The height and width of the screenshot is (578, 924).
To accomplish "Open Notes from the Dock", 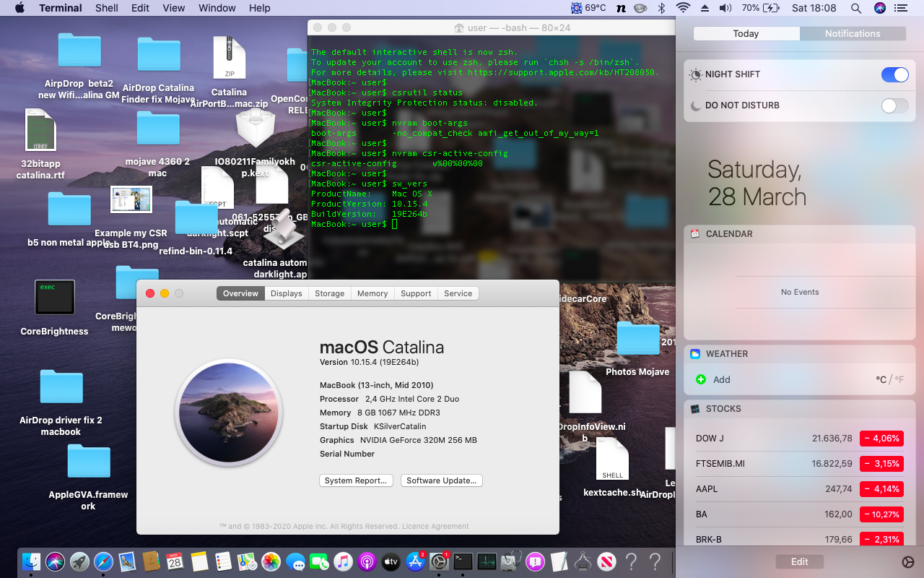I will pyautogui.click(x=199, y=561).
